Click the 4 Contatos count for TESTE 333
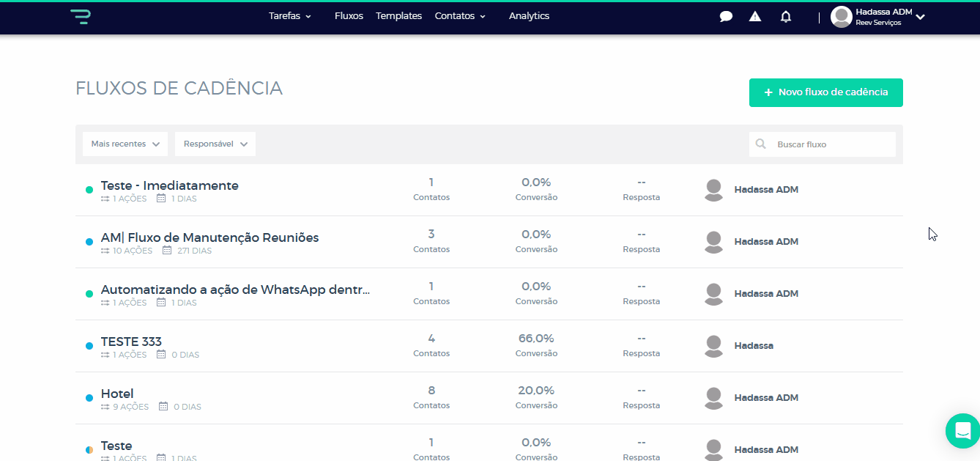This screenshot has width=980, height=461. pyautogui.click(x=431, y=339)
